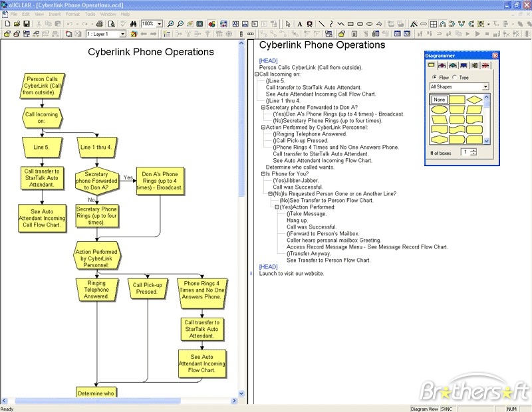Close the Diagrammer panel
532x412 pixels.
point(495,56)
